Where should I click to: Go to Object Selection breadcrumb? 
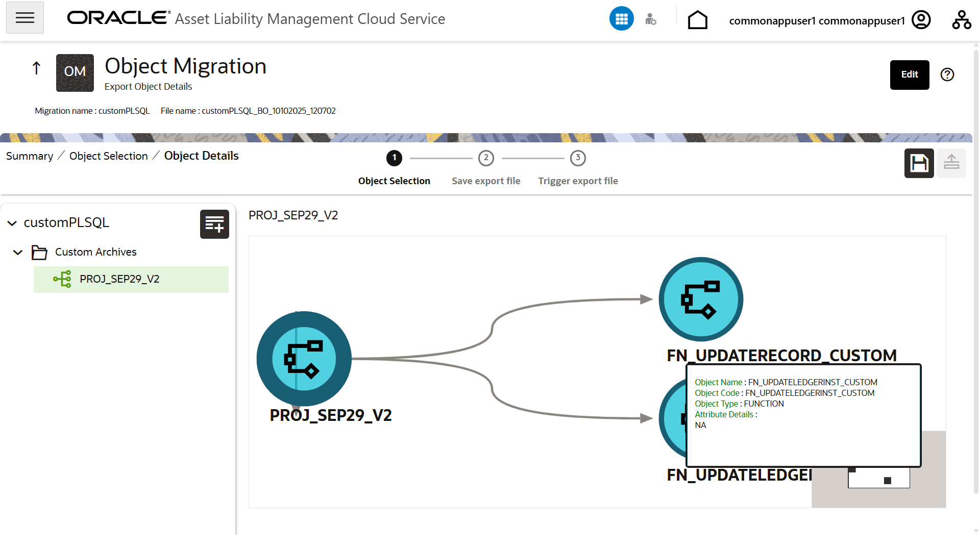pos(108,156)
